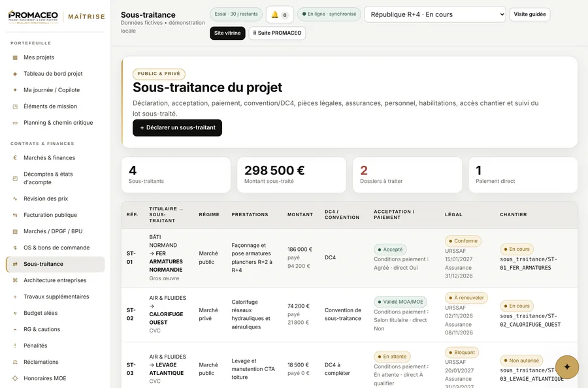Click the Convention de sous-traitance cell

coord(343,314)
